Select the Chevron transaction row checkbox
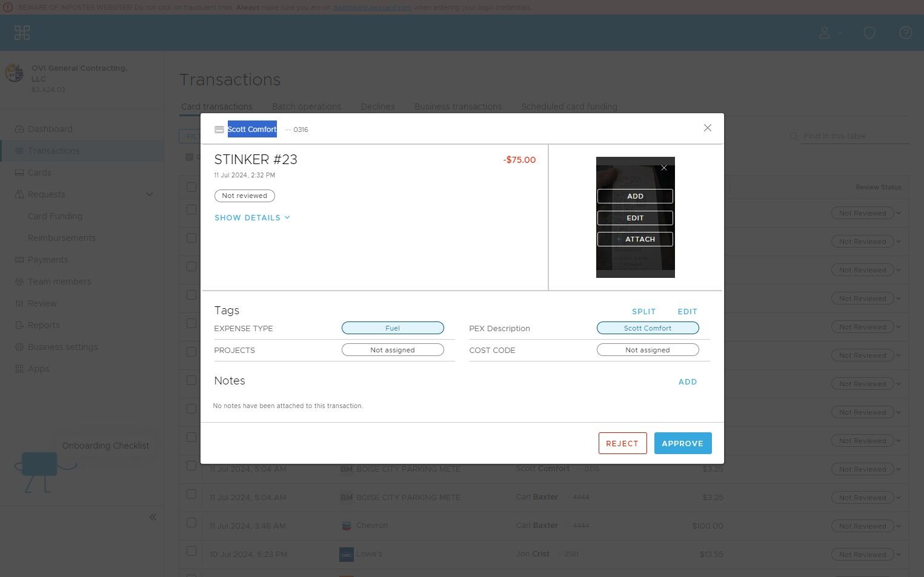Viewport: 924px width, 577px height. 191,523
